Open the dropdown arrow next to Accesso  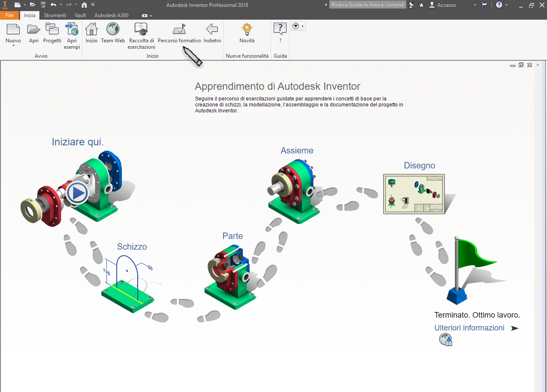tap(475, 5)
